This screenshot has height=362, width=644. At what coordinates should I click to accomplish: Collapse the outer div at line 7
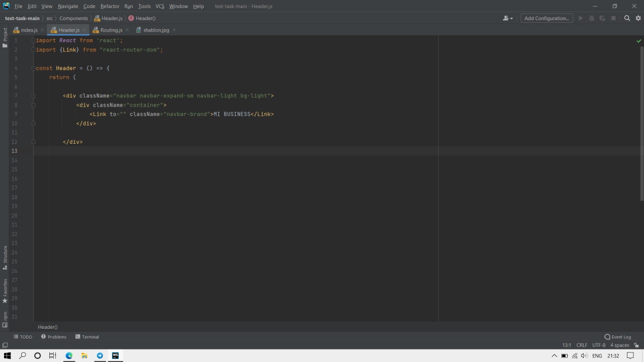34,96
